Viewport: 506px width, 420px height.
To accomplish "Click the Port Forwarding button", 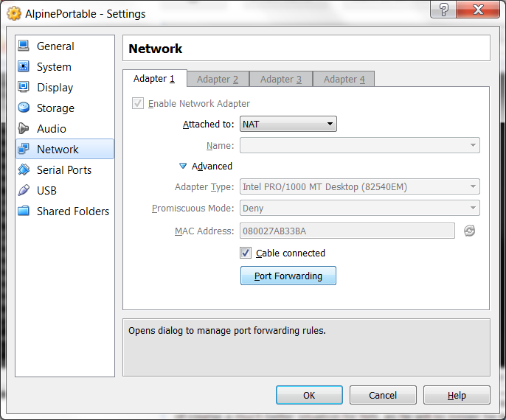I will point(288,276).
